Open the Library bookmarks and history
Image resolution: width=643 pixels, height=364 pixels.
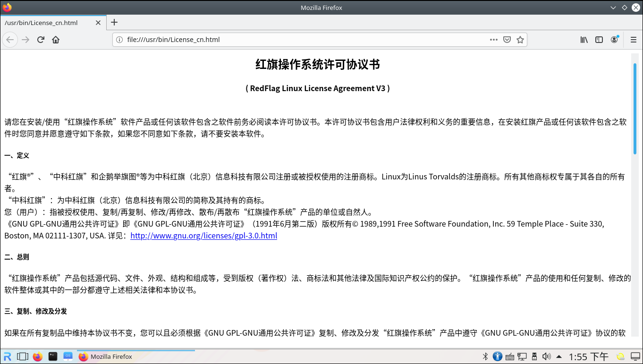coord(584,40)
